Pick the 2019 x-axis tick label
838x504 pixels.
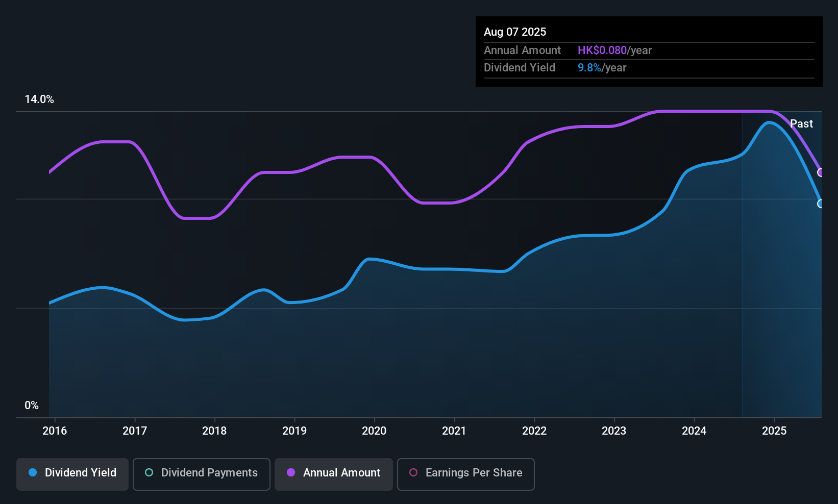[294, 431]
